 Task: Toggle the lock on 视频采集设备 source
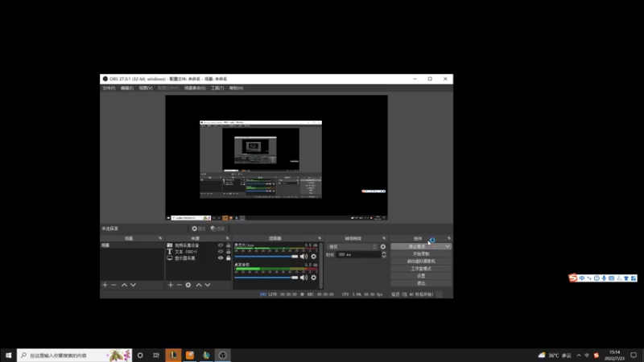[229, 245]
